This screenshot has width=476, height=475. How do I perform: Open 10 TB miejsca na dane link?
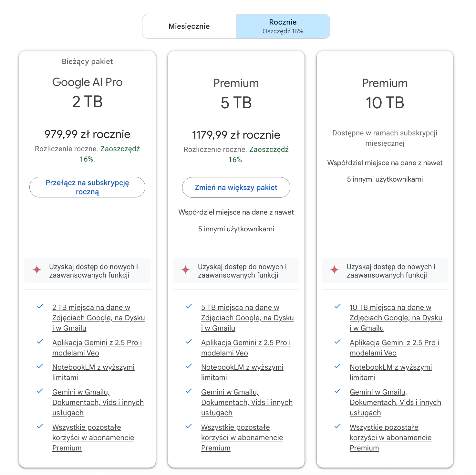(396, 318)
